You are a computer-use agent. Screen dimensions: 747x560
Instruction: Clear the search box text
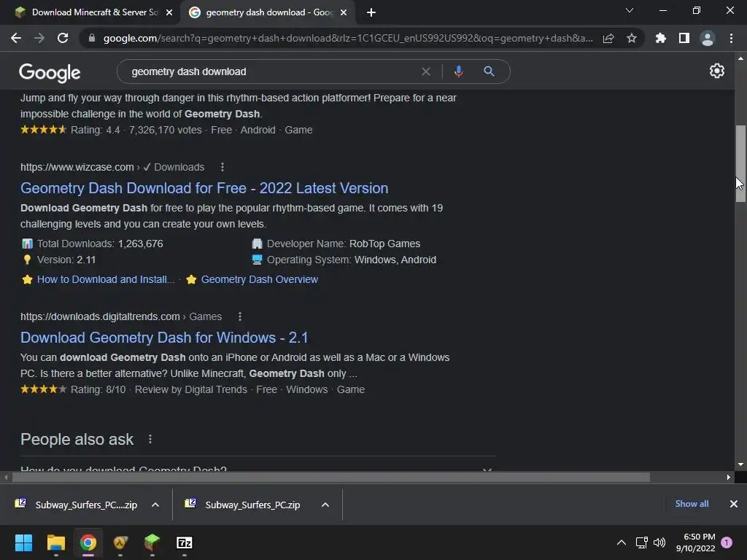pyautogui.click(x=426, y=71)
